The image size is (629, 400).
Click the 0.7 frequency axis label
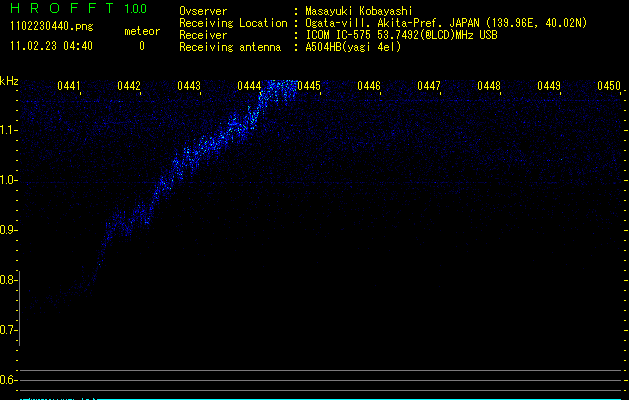click(x=7, y=330)
